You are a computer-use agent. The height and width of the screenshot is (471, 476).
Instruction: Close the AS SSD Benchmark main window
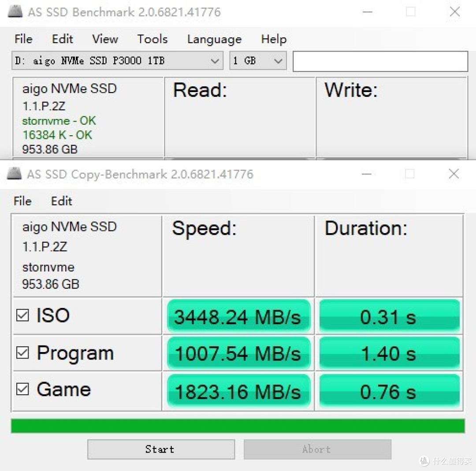point(454,12)
